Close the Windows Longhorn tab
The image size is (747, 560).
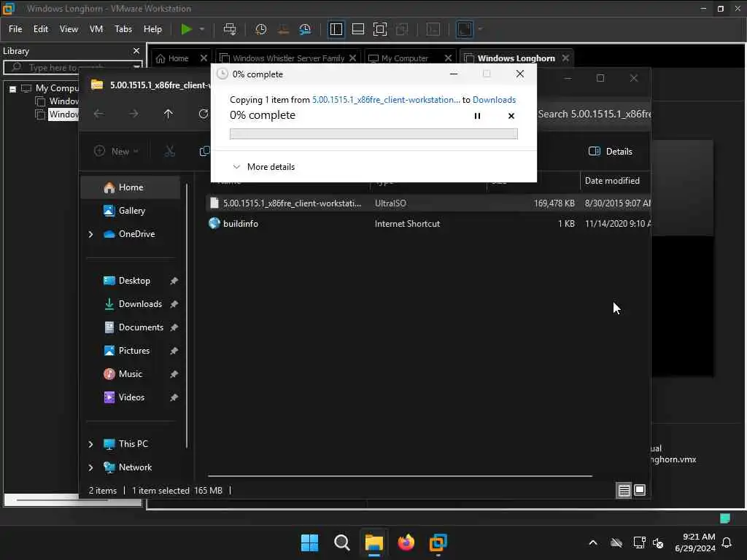pyautogui.click(x=565, y=58)
